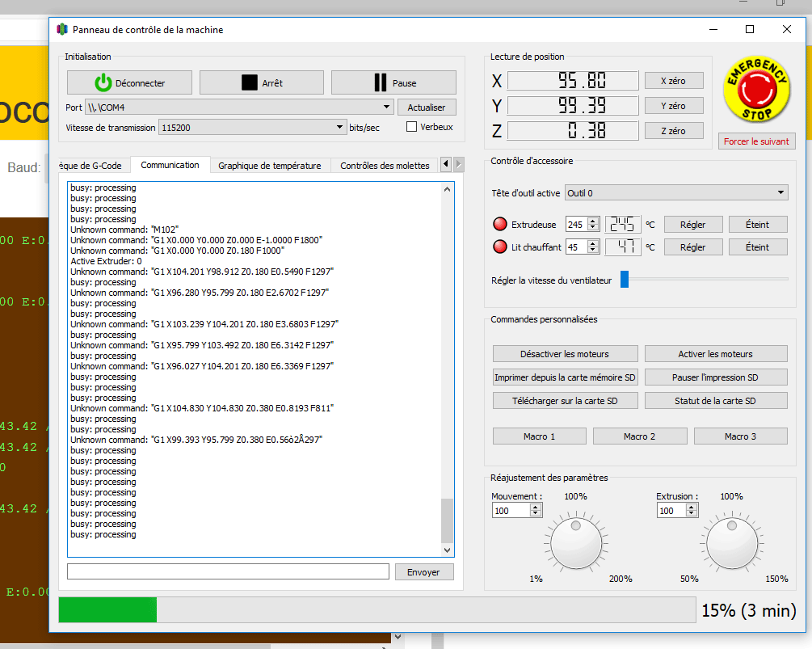
Task: Click the Extrusion multiplier dial knob
Action: [732, 543]
